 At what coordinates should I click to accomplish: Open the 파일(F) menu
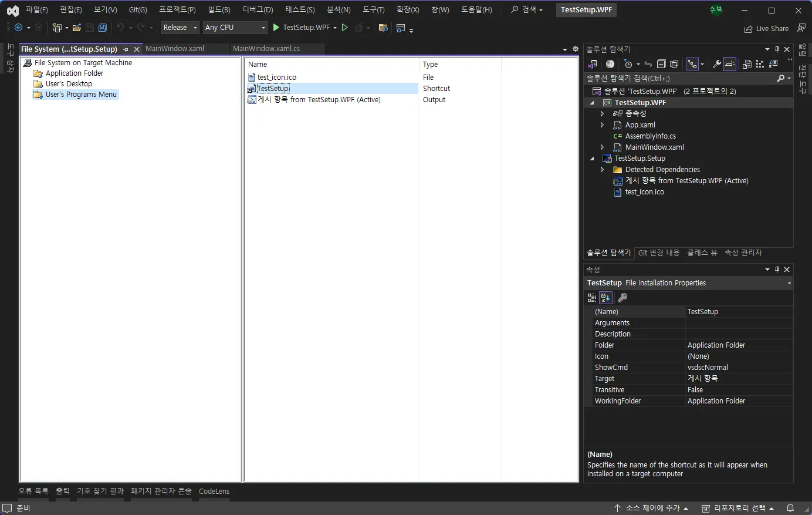click(37, 10)
